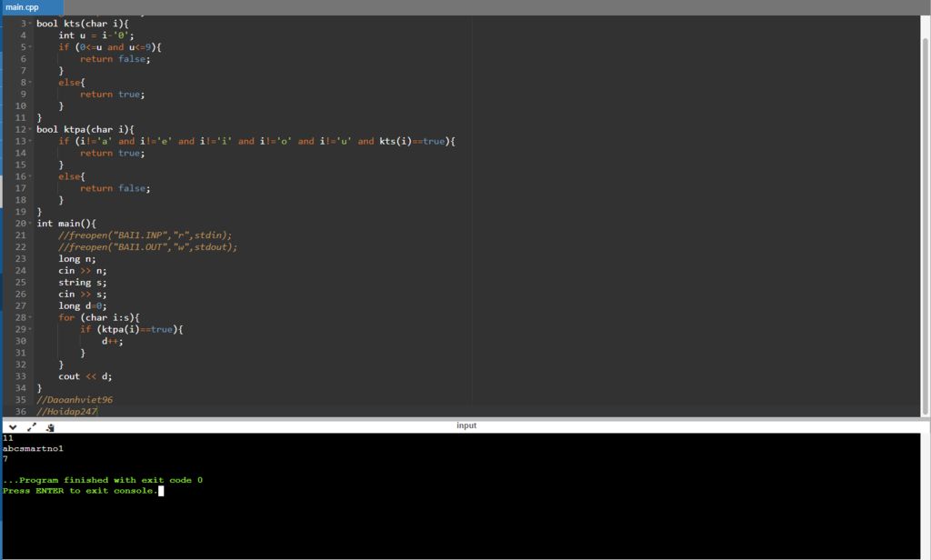The width and height of the screenshot is (931, 560).
Task: Fold the main function at line 20
Action: (x=30, y=224)
